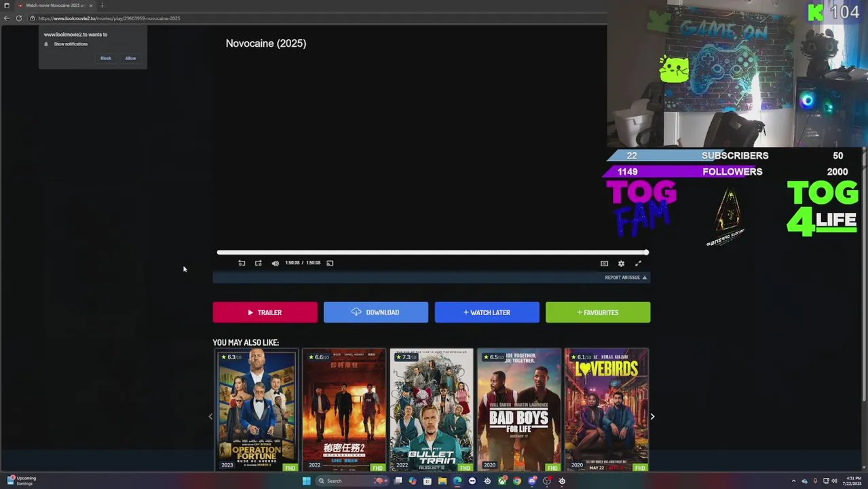Open Discord from the taskbar
Image resolution: width=868 pixels, height=489 pixels.
point(532,481)
